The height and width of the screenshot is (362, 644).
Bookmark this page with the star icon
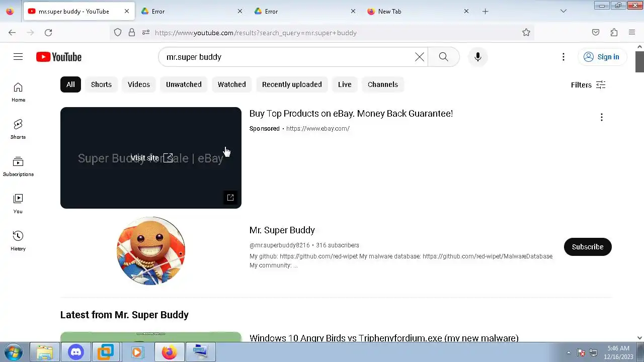pyautogui.click(x=526, y=33)
